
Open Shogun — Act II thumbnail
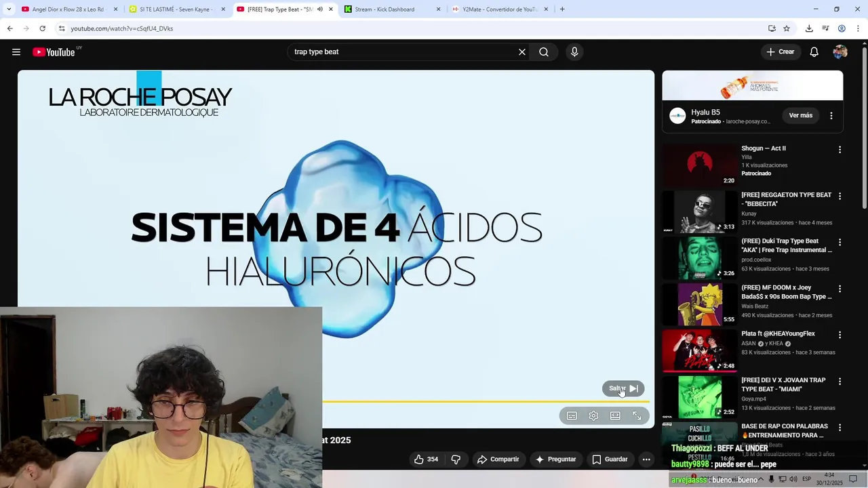click(700, 165)
